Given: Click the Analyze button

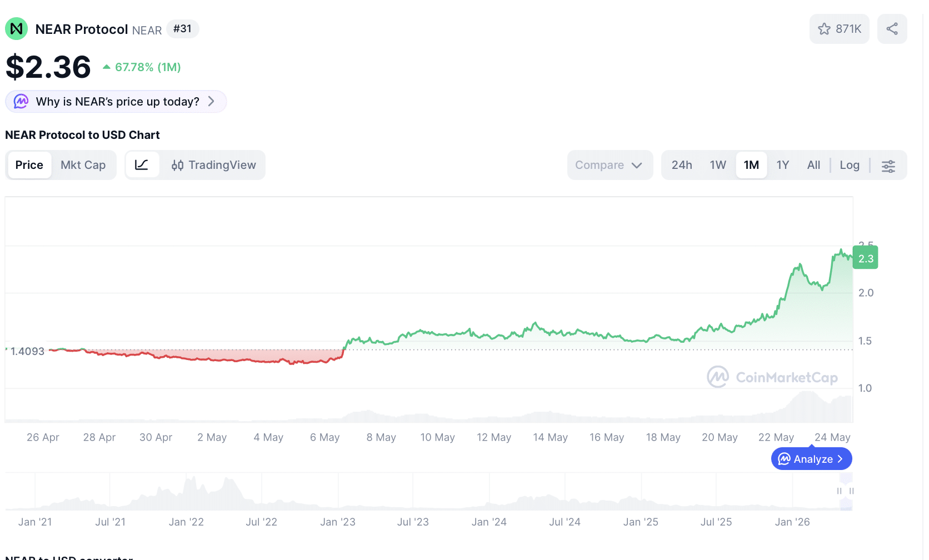Looking at the screenshot, I should pos(811,459).
